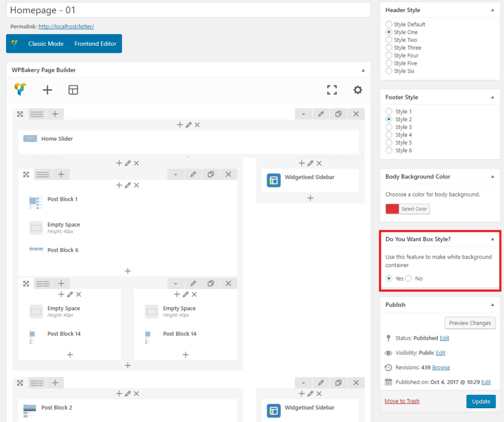504x422 pixels.
Task: Select No for Box Style
Action: pyautogui.click(x=409, y=279)
